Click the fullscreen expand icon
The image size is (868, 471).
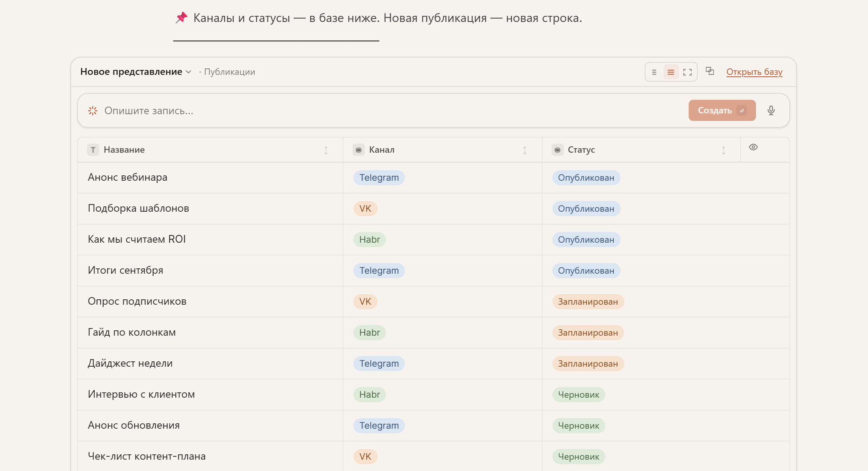coord(688,72)
